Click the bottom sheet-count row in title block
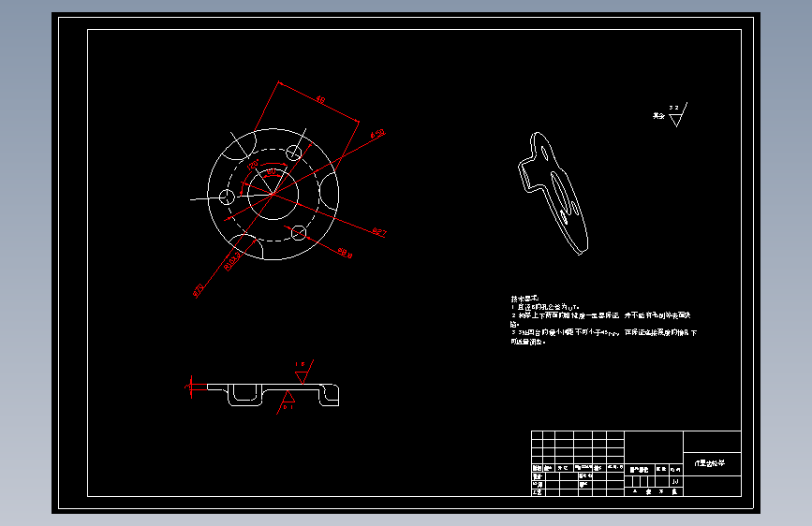This screenshot has width=812, height=526. point(654,491)
